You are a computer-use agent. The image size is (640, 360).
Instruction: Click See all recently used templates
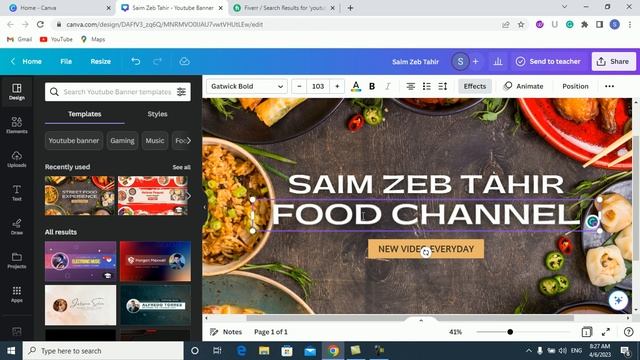click(181, 167)
